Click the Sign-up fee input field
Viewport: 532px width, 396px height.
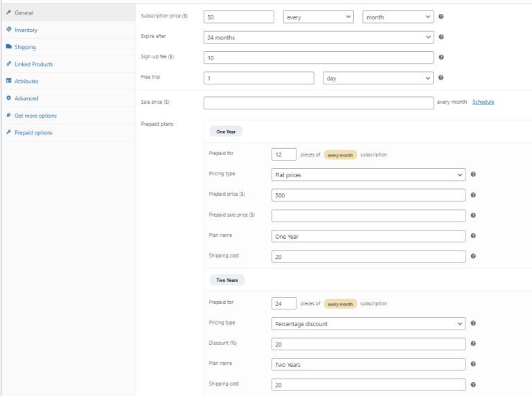[x=319, y=57]
